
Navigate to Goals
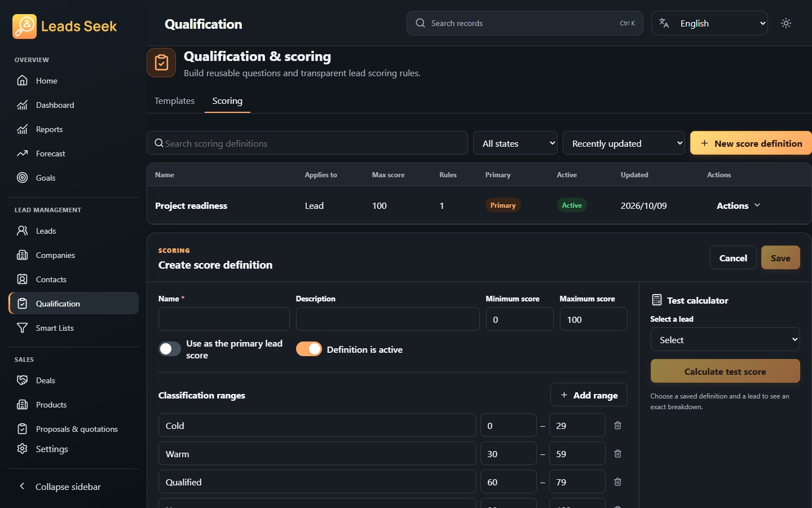[x=73, y=178]
